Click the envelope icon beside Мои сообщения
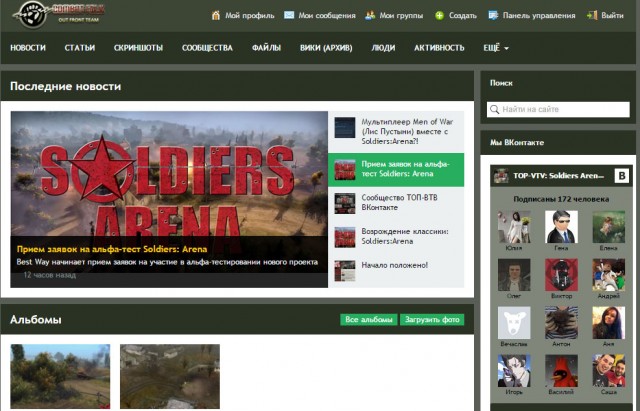 (289, 15)
